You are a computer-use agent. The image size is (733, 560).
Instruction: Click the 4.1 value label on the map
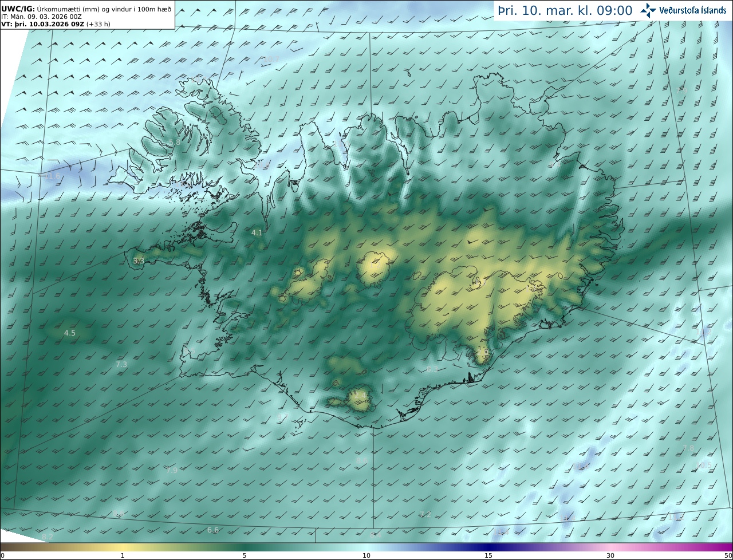tap(257, 232)
